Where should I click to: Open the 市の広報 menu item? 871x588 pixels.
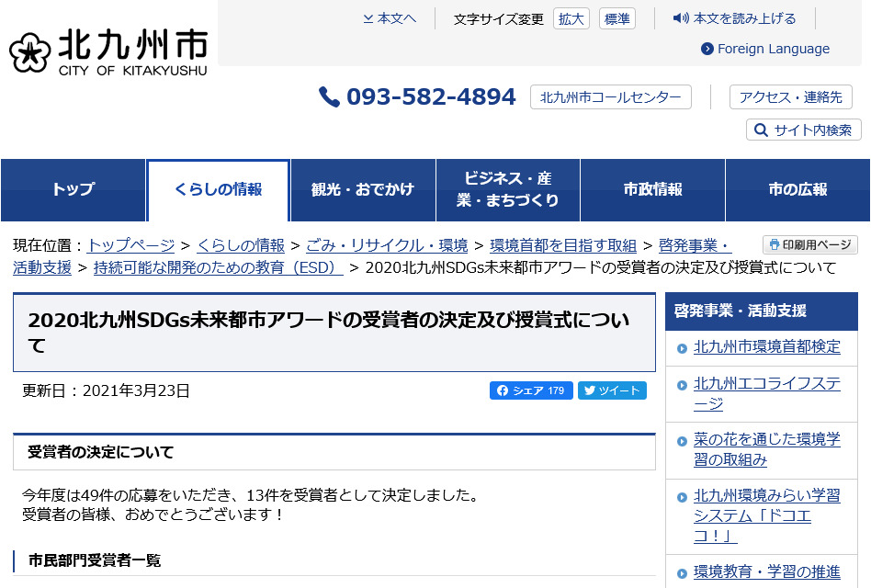pos(797,189)
